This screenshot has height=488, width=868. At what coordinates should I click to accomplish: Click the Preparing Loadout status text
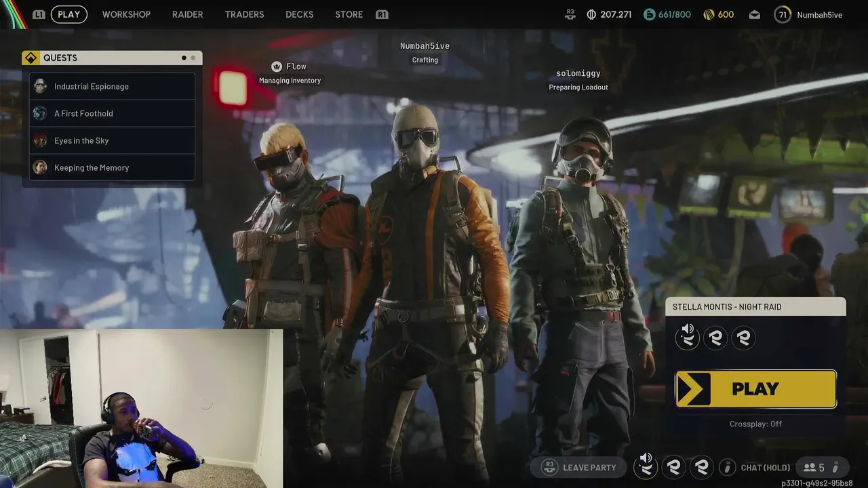[578, 87]
